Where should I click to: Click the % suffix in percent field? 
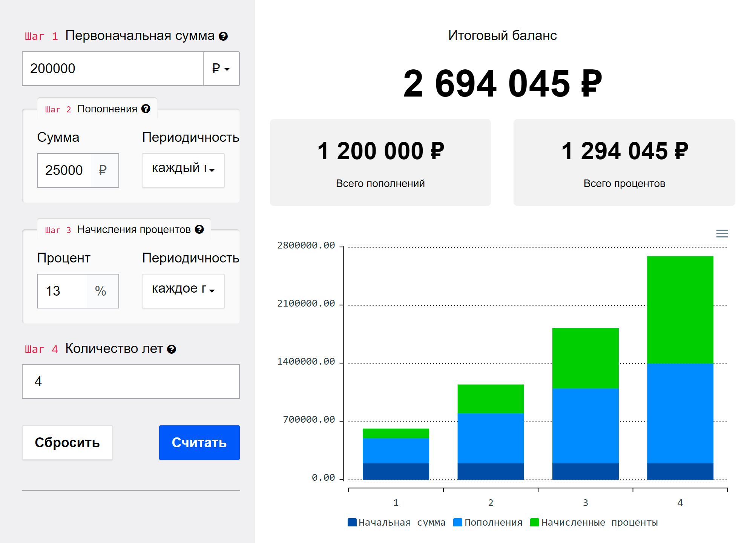coord(101,291)
